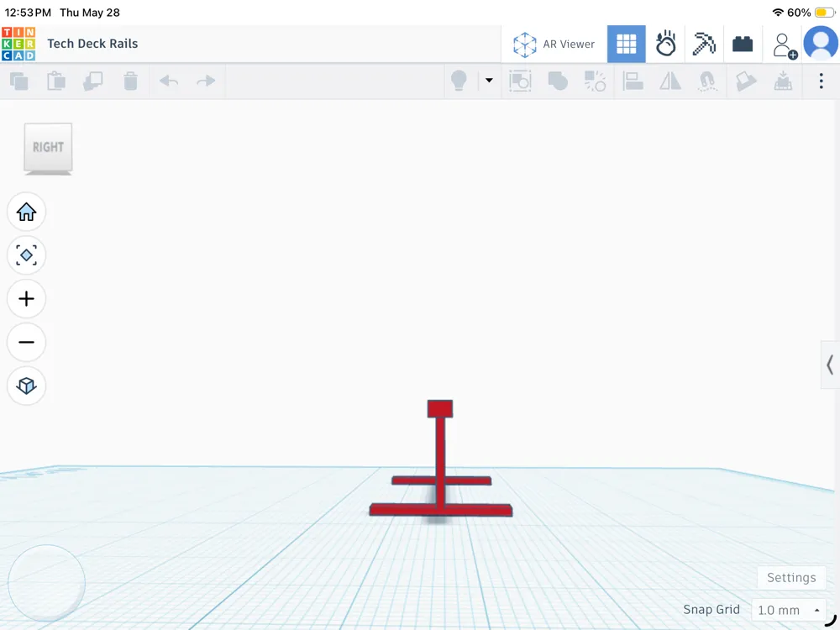Image resolution: width=840 pixels, height=630 pixels.
Task: Invite people with add-user icon
Action: click(x=785, y=45)
